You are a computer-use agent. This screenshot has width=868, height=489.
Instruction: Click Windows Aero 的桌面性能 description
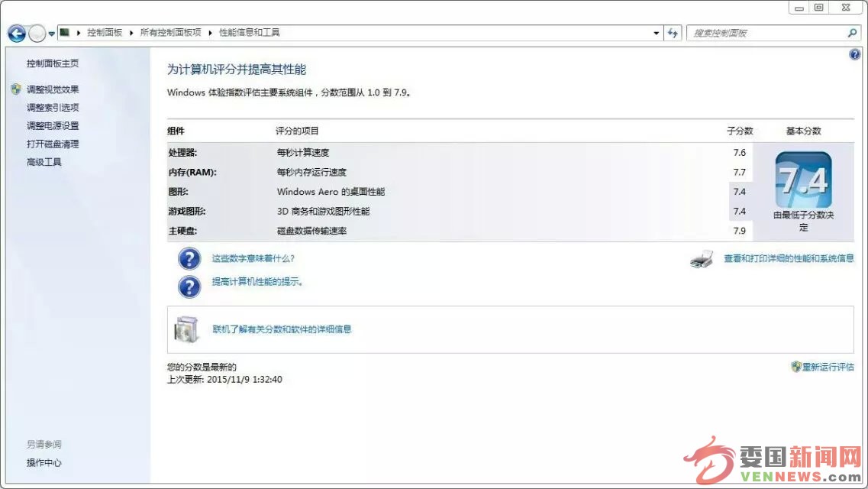331,192
